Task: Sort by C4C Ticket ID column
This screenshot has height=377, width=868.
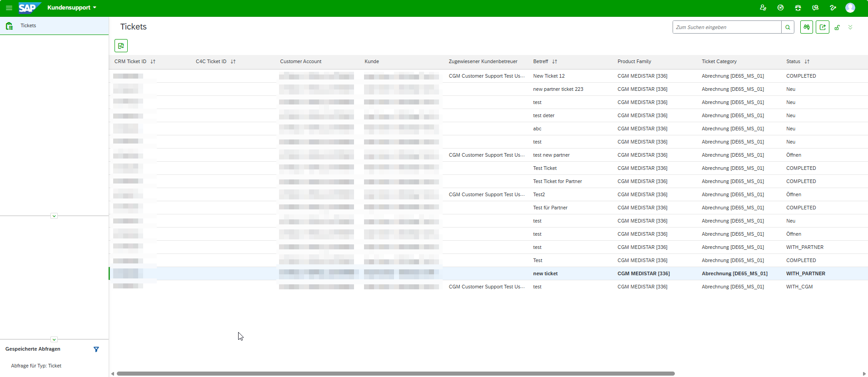Action: point(233,61)
